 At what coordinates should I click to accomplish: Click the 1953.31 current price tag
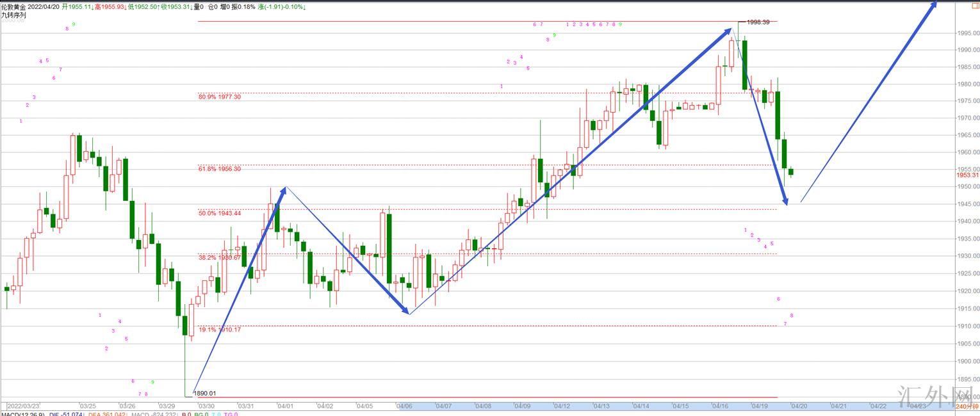point(967,175)
